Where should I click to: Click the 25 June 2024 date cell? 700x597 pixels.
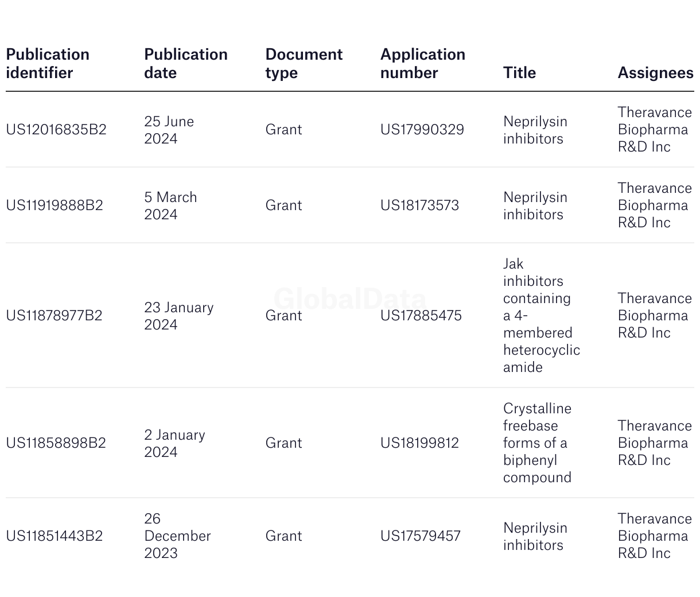(169, 130)
